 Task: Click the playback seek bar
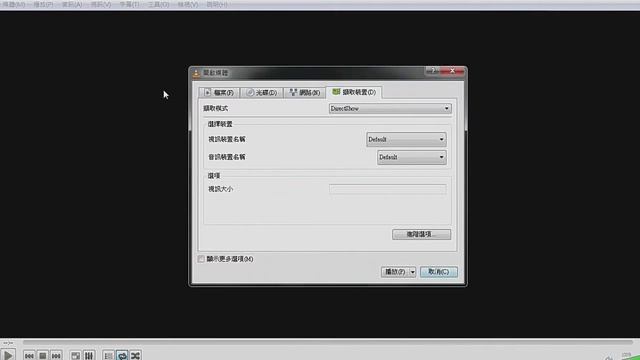point(327,342)
